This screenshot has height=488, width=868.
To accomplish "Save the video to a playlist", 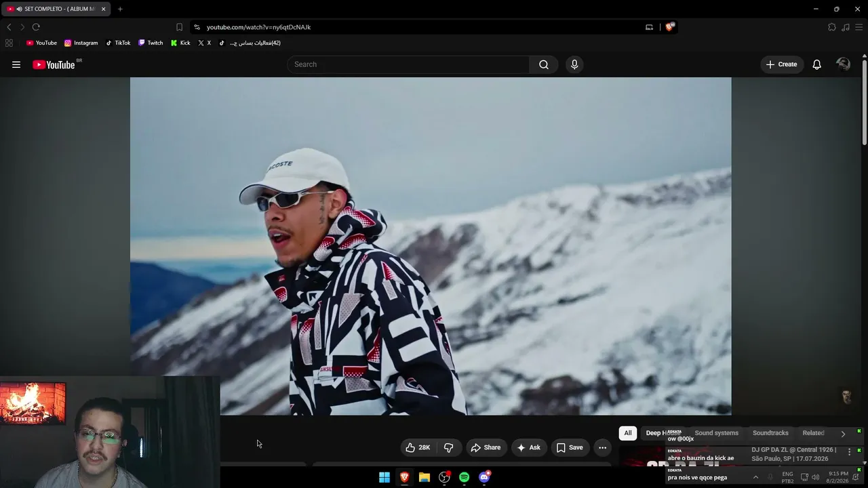I will pos(570,447).
